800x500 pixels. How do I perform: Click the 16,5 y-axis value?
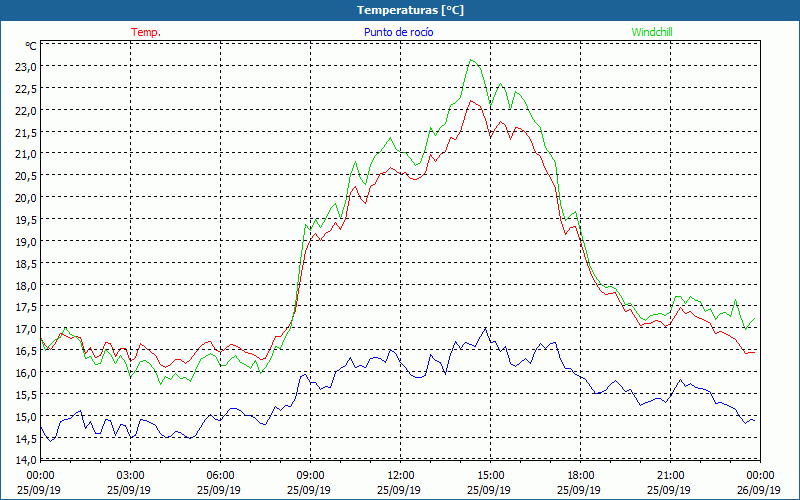pos(27,351)
